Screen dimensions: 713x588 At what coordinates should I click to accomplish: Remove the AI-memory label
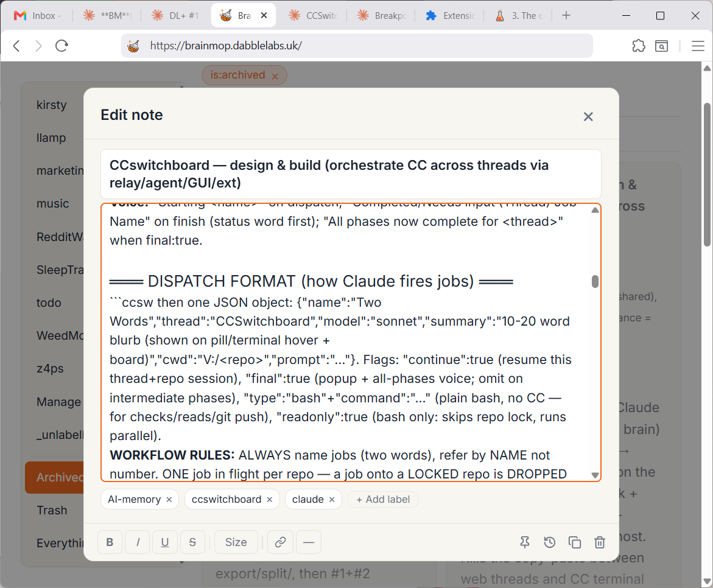pos(169,499)
